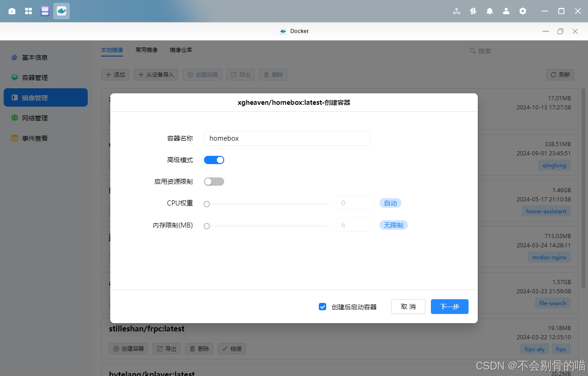Viewport: 588px width, 376px height.
Task: Open the network topology icon in top bar
Action: (x=456, y=11)
